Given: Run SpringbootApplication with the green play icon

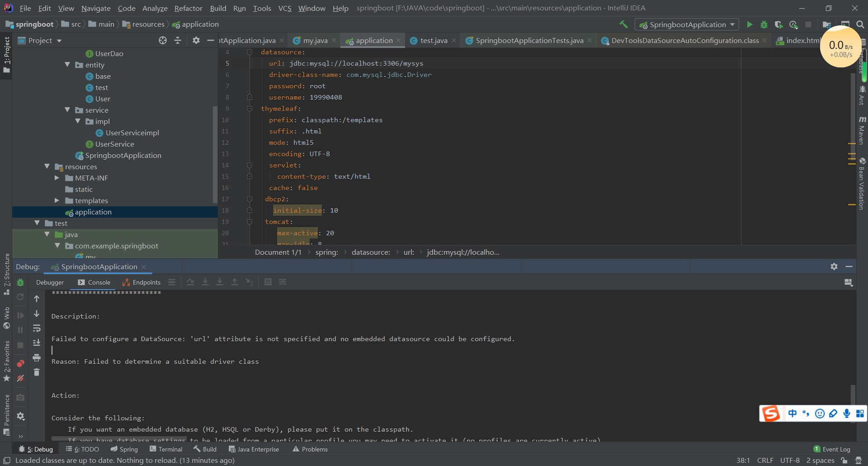Looking at the screenshot, I should pos(750,24).
